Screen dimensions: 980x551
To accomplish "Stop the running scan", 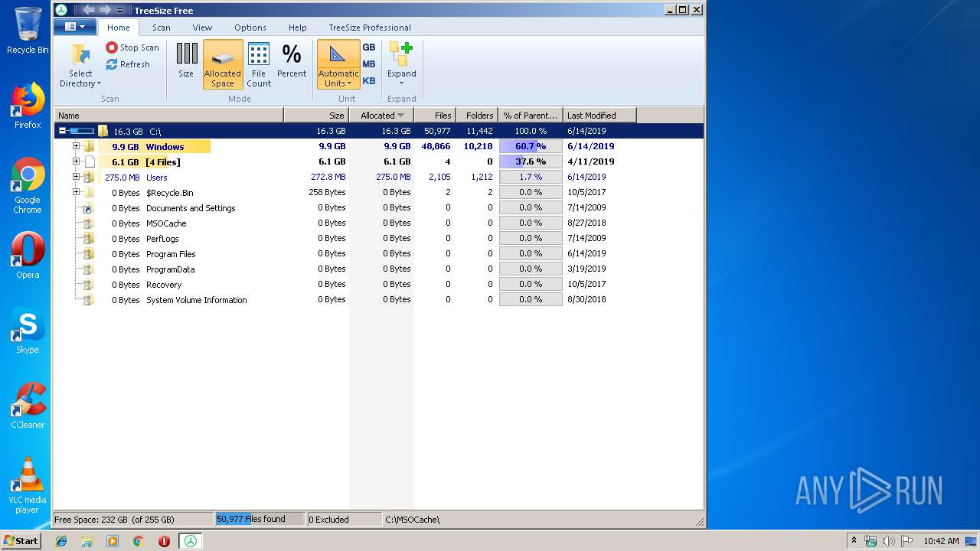I will point(132,47).
